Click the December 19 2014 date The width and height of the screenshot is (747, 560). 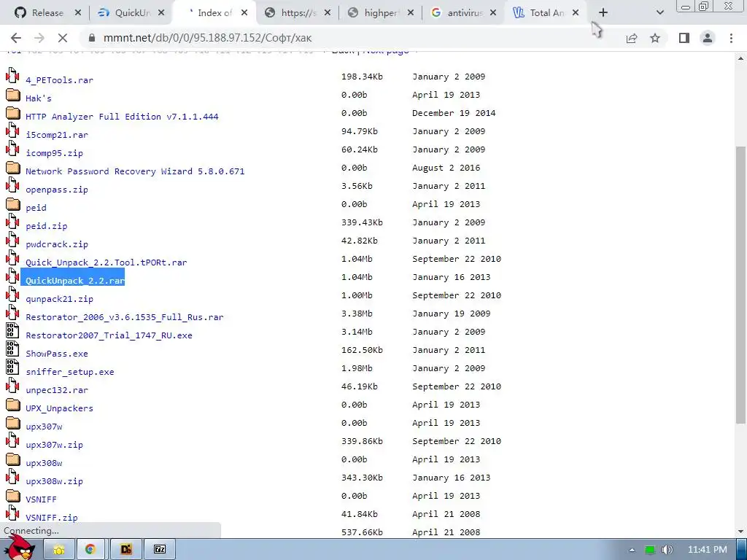pyautogui.click(x=454, y=113)
